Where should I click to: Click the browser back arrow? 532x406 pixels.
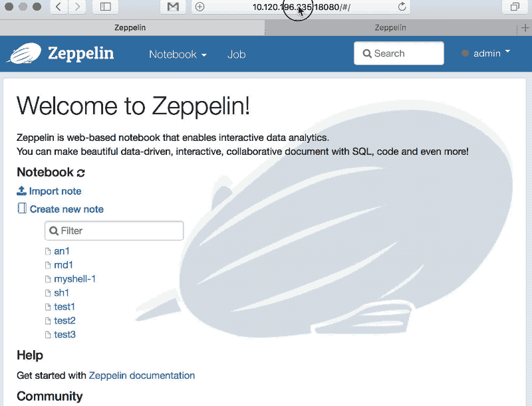click(59, 7)
